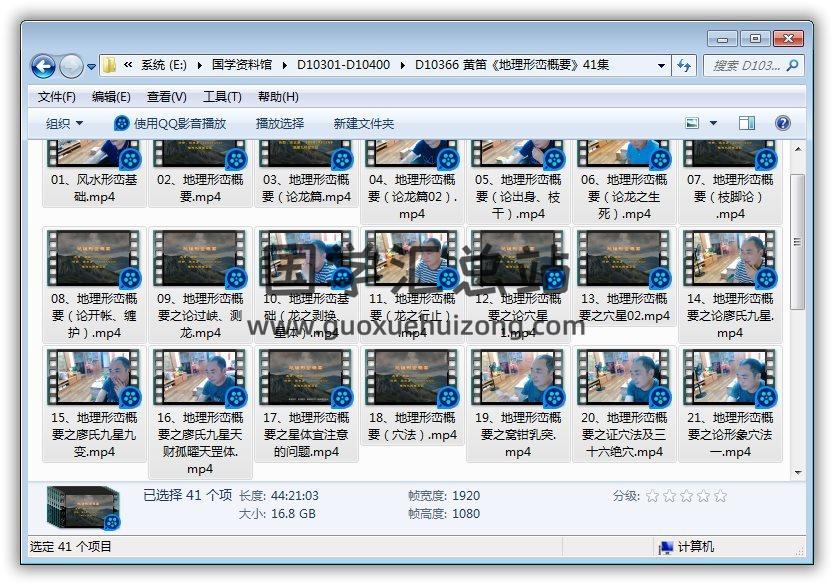Image resolution: width=834 pixels, height=585 pixels.
Task: Click the QQ影音 player icon in toolbar
Action: [122, 123]
